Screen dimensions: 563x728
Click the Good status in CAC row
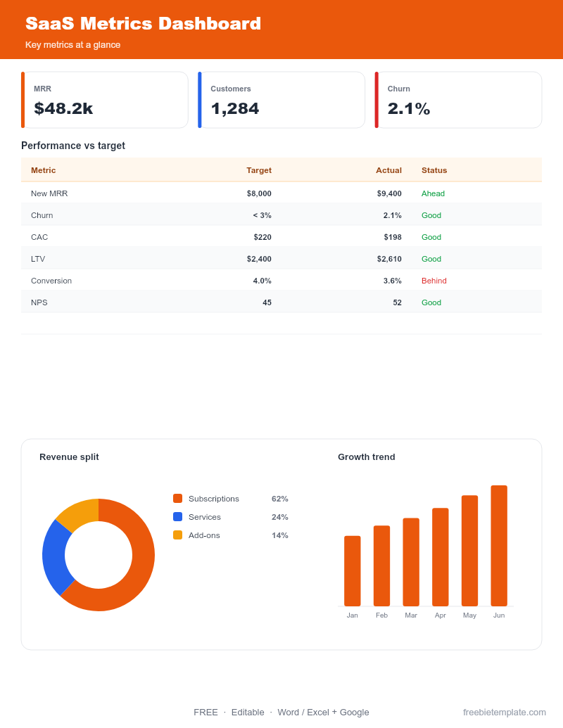tap(431, 237)
